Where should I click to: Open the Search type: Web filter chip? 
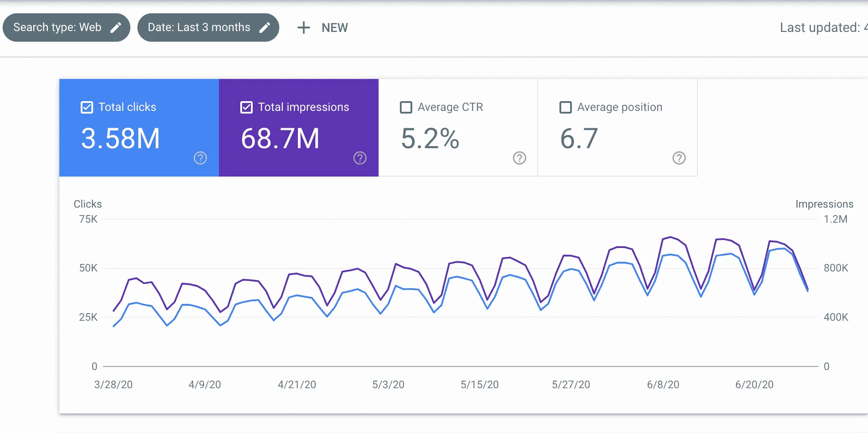(x=66, y=28)
